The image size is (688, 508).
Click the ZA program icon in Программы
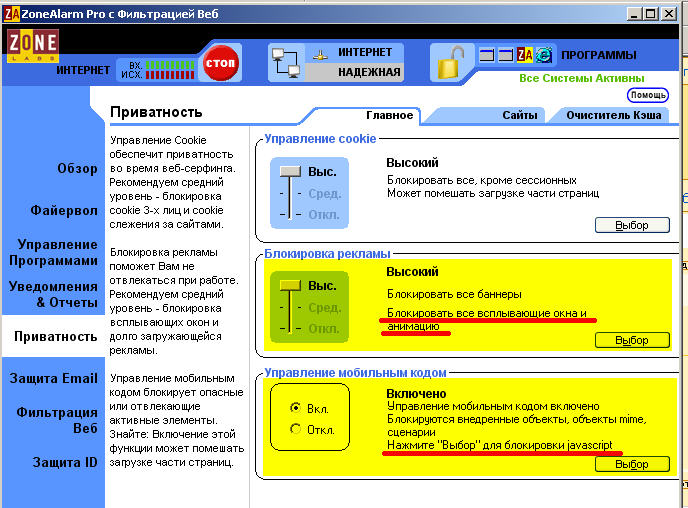click(x=524, y=55)
